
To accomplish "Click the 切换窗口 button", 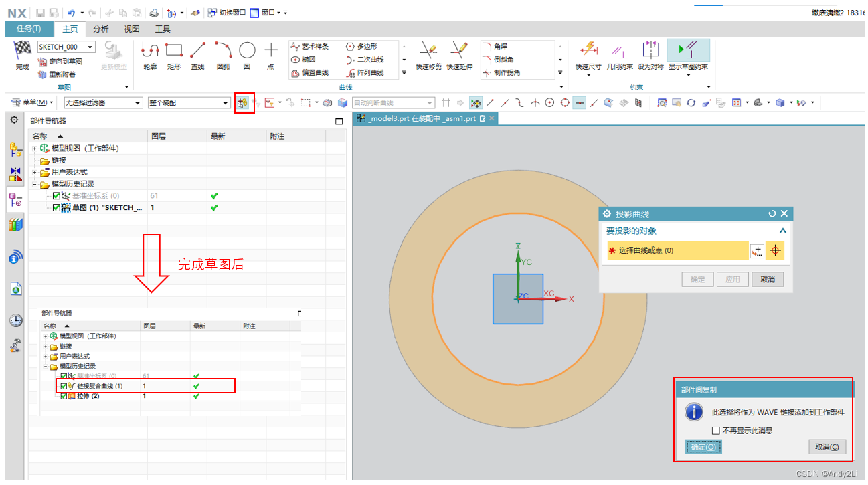I will [x=227, y=13].
